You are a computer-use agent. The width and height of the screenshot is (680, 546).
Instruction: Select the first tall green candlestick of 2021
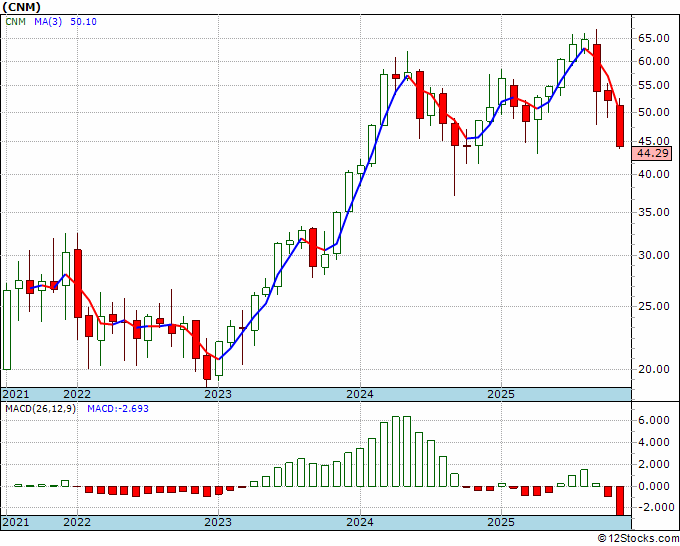click(x=7, y=330)
